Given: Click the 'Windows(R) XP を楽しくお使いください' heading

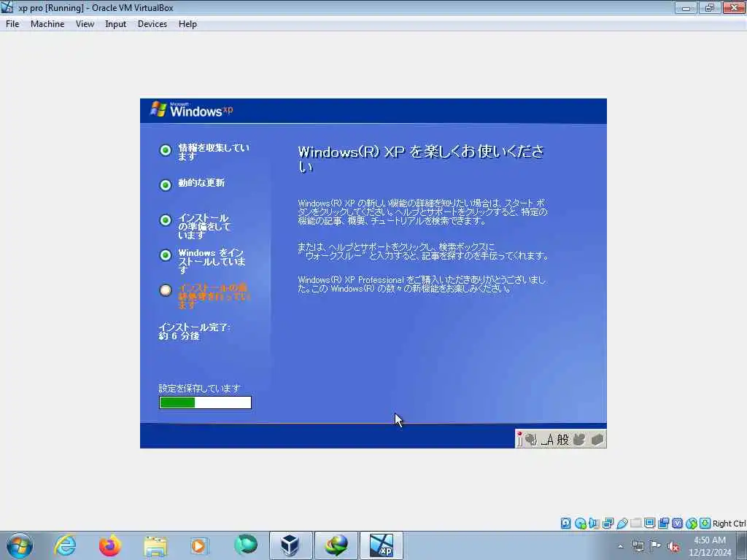Looking at the screenshot, I should coord(421,158).
